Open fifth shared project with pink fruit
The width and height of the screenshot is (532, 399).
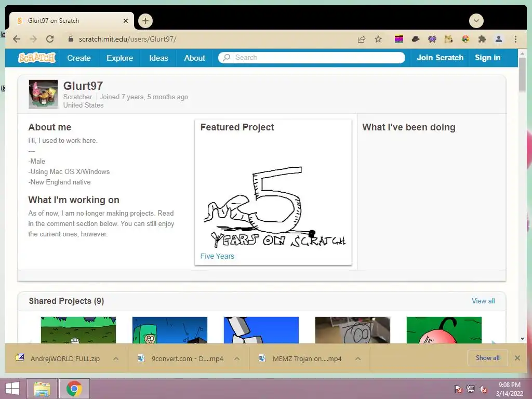point(444,330)
